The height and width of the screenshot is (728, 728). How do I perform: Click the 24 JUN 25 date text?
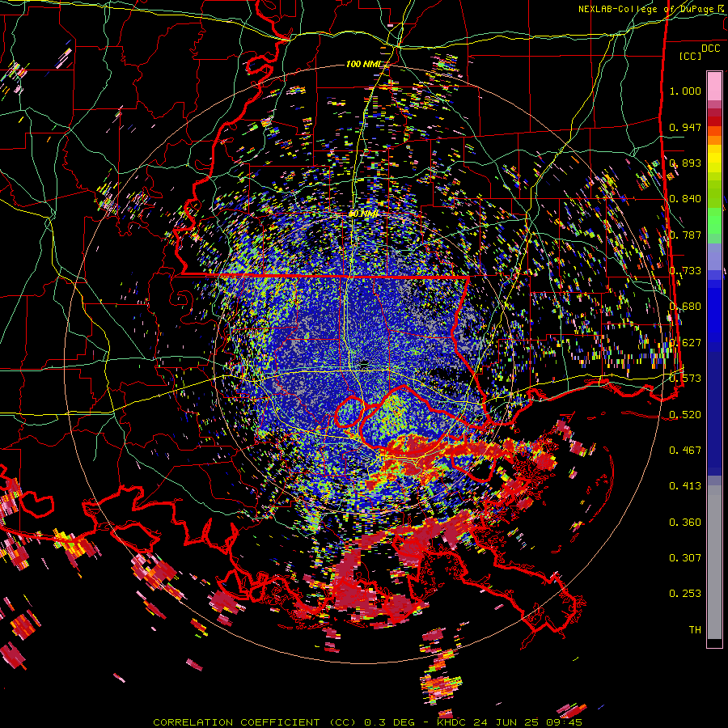coord(505,722)
